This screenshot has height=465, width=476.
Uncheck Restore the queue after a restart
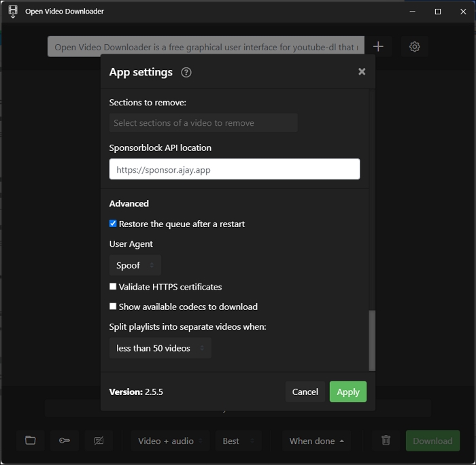point(113,224)
